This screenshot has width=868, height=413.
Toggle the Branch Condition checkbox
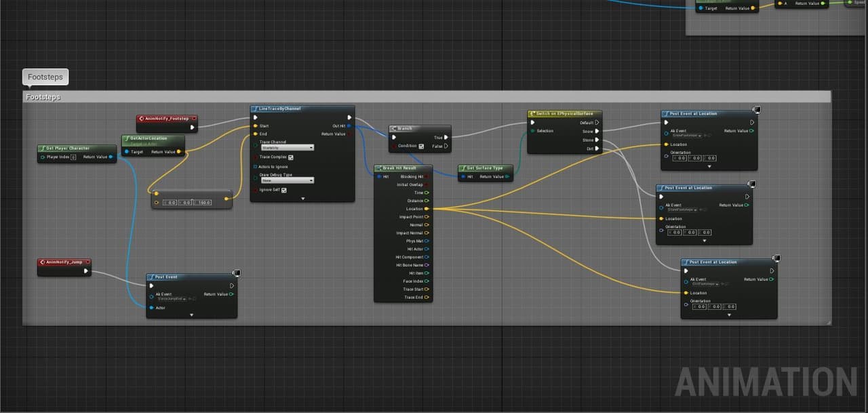coord(421,146)
